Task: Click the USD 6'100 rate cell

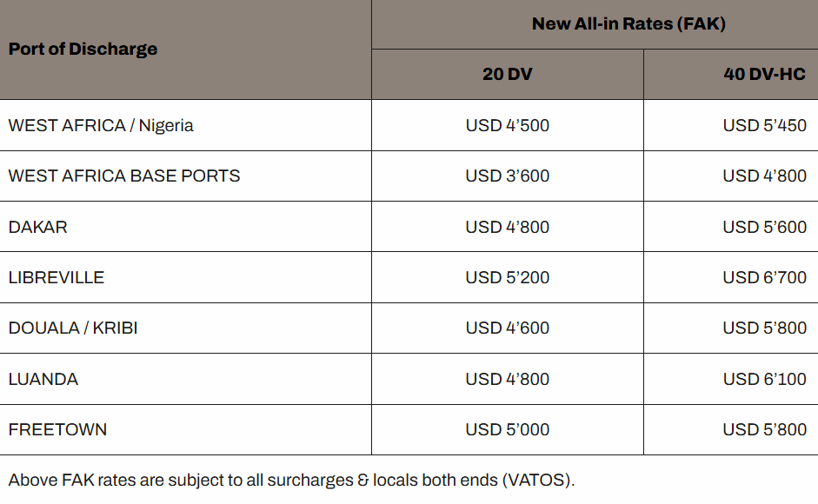Action: point(764,379)
